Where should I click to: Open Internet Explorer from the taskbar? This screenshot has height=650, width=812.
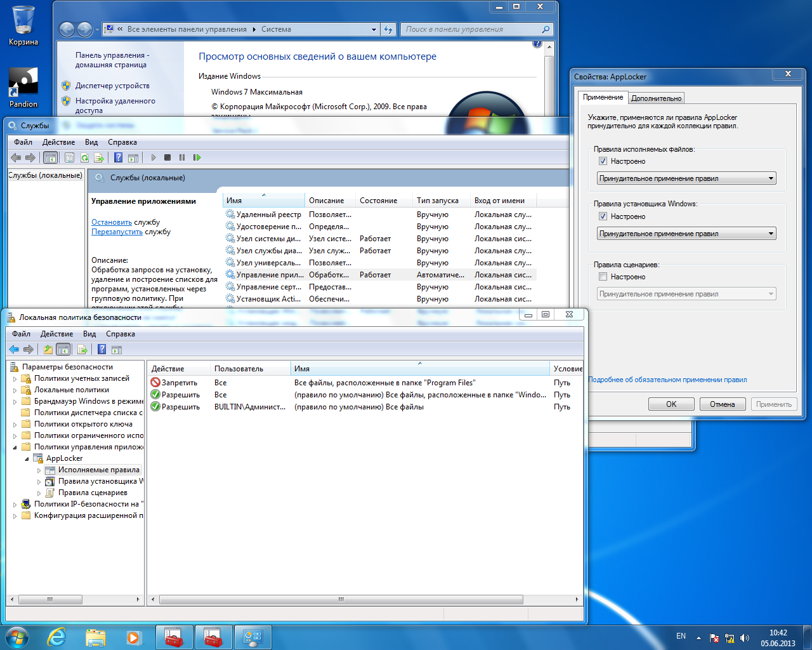point(57,637)
